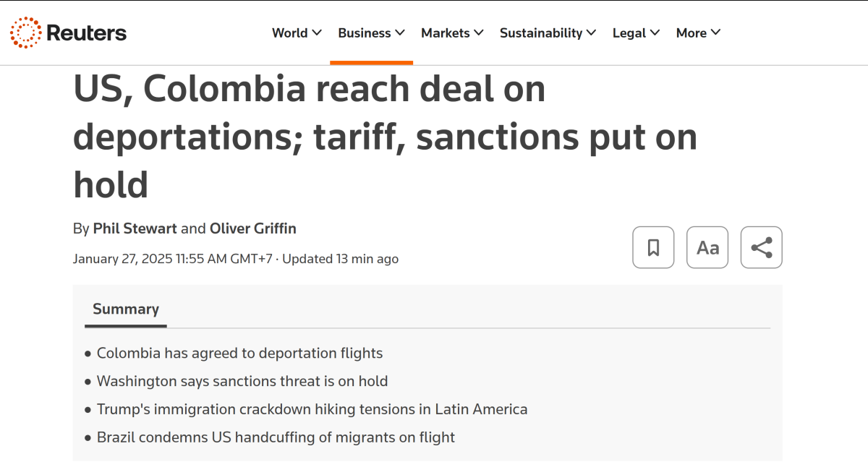
Task: Expand the Business dropdown chevron
Action: click(x=400, y=33)
